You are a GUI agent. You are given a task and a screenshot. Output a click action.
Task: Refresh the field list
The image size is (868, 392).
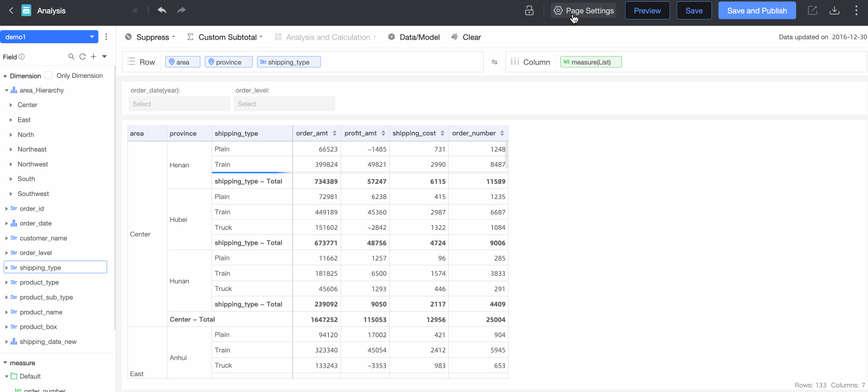tap(82, 57)
